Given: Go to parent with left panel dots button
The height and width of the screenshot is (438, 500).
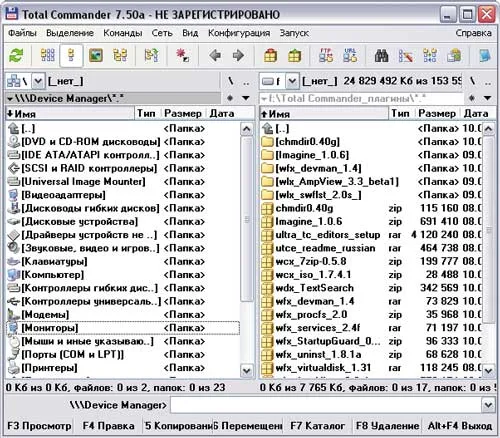Looking at the screenshot, I should click(246, 81).
